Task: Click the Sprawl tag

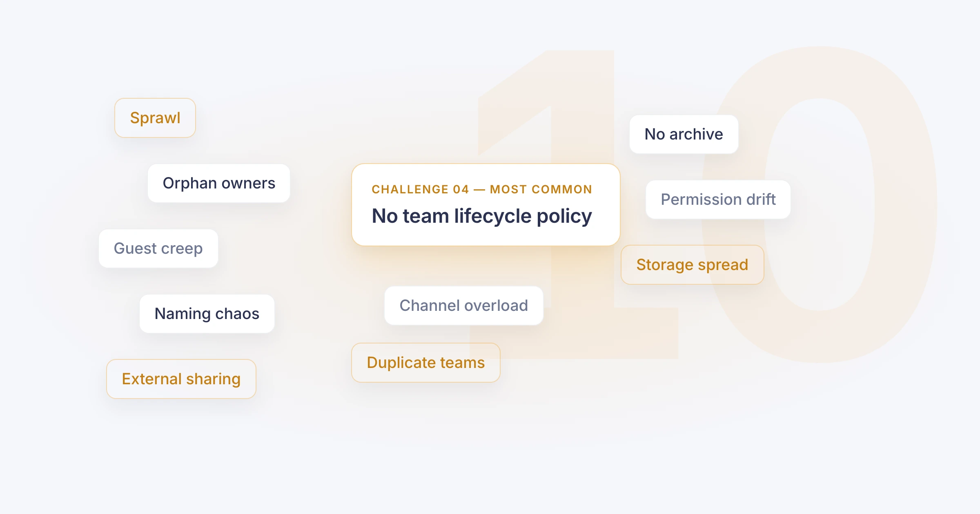Action: [155, 118]
